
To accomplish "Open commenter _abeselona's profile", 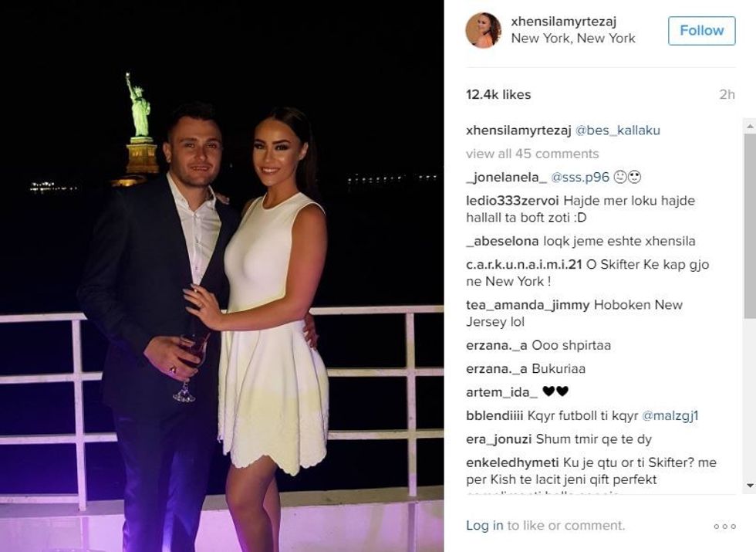I will pos(502,241).
